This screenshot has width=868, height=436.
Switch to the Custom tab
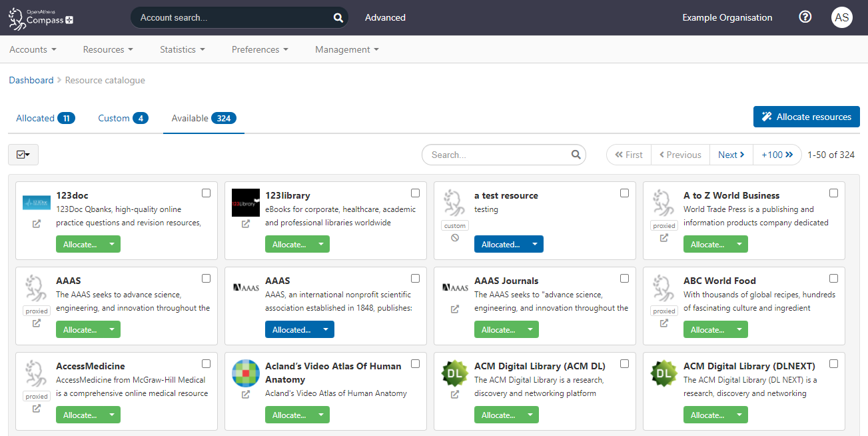114,118
